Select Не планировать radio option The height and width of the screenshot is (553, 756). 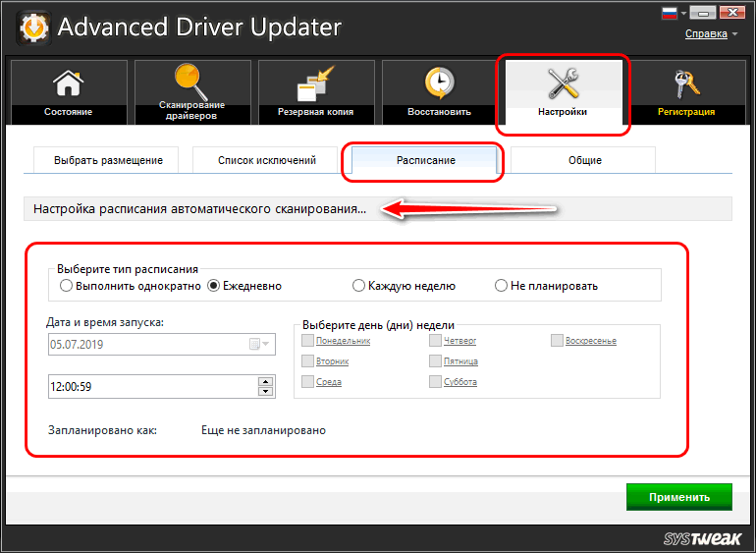point(501,286)
